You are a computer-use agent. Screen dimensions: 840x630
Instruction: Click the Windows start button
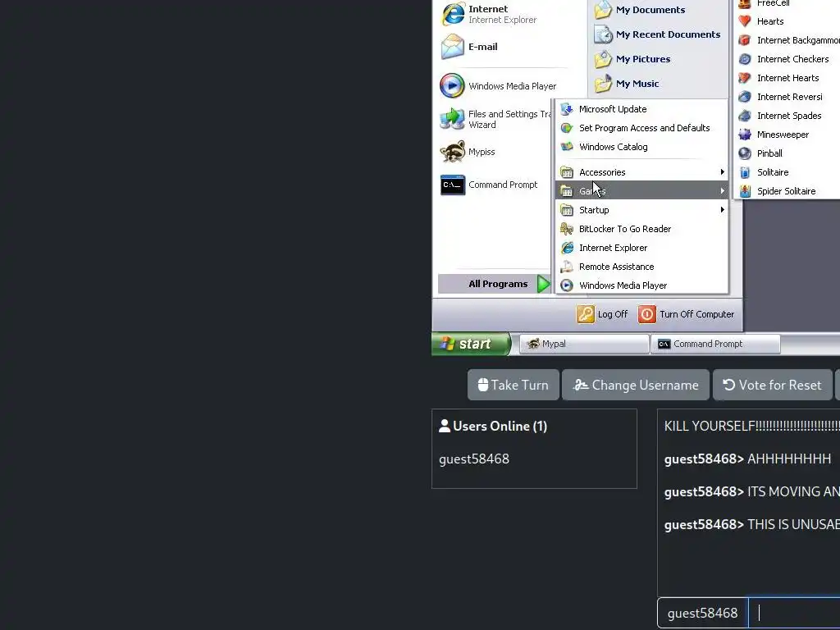click(471, 344)
